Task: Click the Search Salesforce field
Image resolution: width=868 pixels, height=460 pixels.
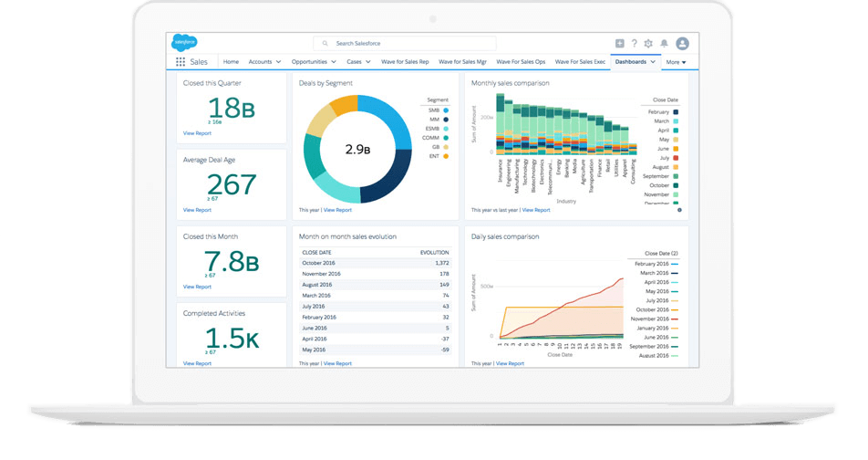Action: coord(405,43)
